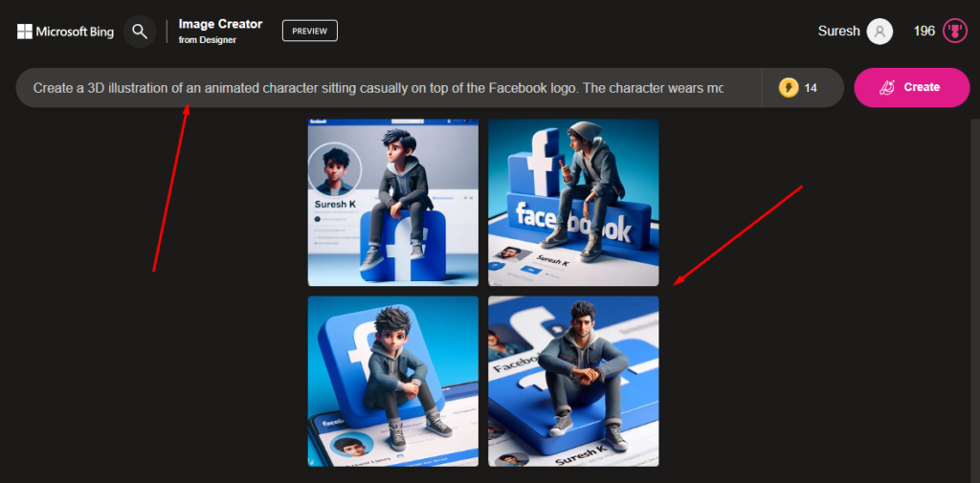Open the image of the spiky-haired character on the tilted Facebook tile
This screenshot has height=483, width=980.
point(393,382)
